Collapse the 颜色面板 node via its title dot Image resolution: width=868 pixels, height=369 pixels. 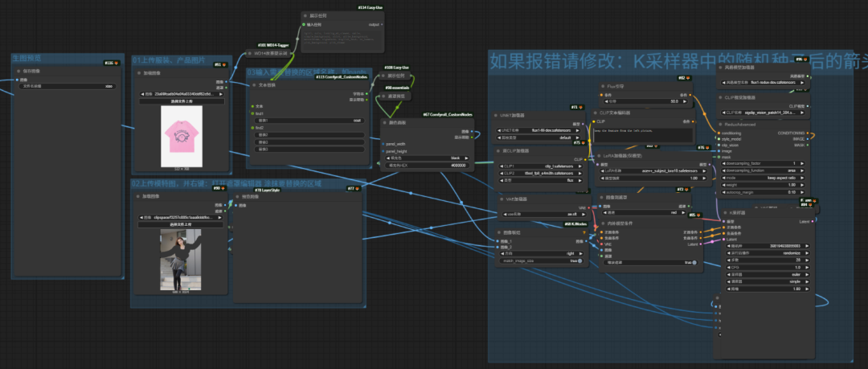[x=387, y=122]
